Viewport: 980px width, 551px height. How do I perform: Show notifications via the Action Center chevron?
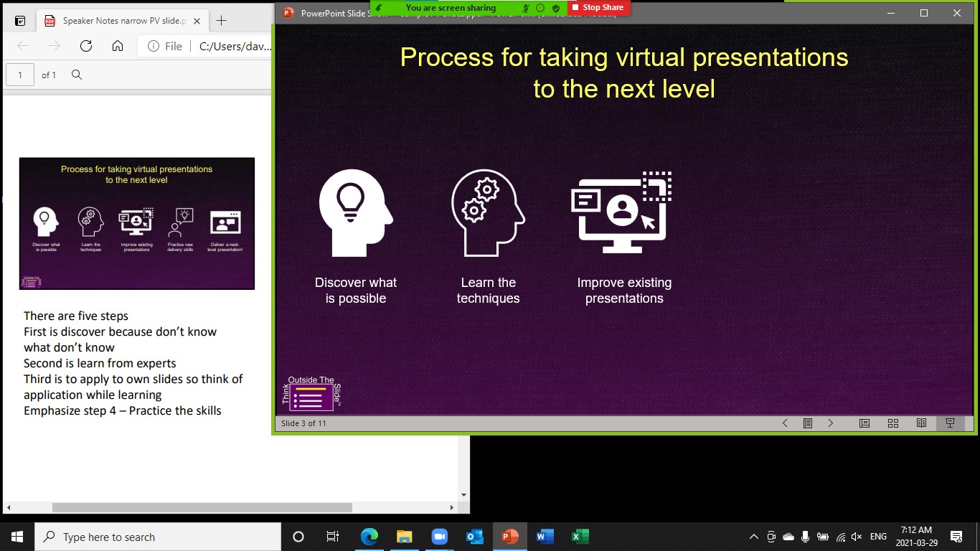point(957,537)
